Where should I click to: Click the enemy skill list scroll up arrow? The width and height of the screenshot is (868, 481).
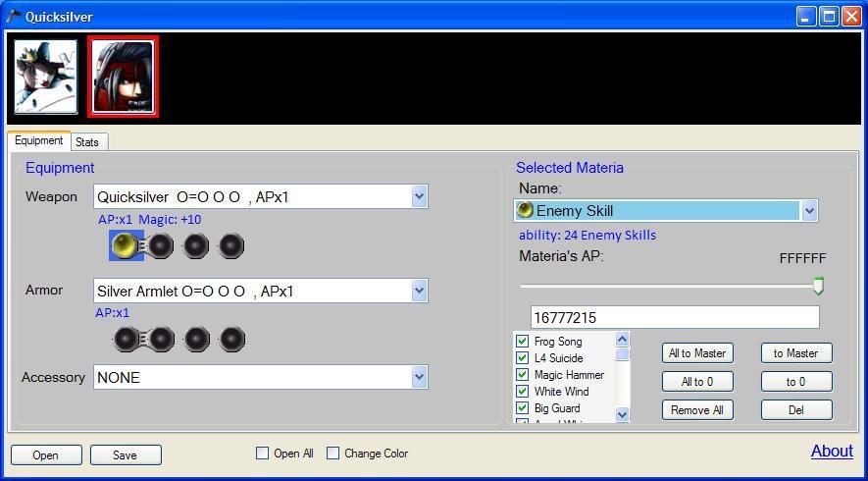pyautogui.click(x=622, y=339)
